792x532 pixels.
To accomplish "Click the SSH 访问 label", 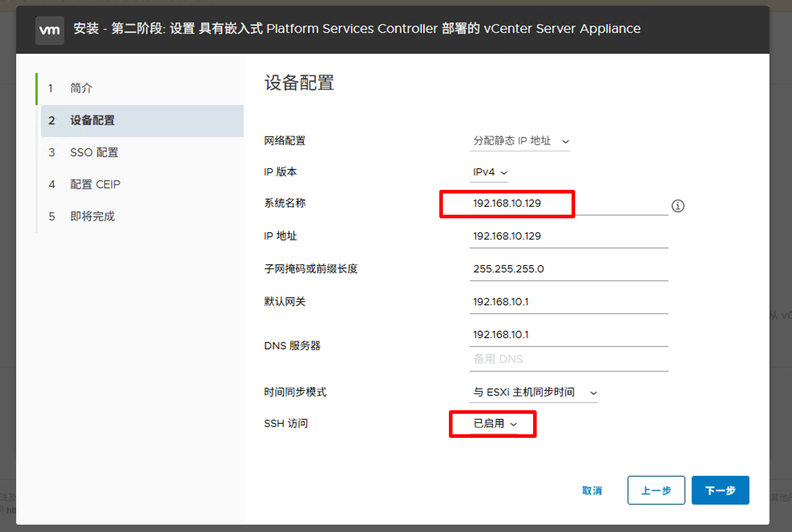I will [286, 423].
